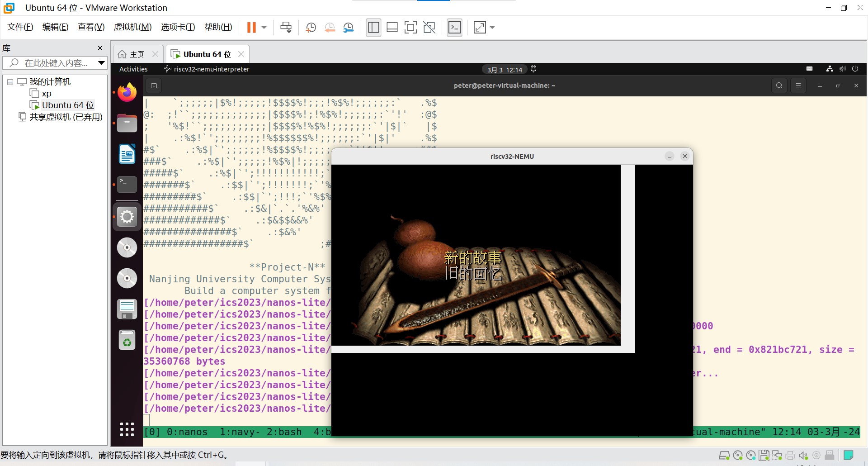Open the 编辑(E) menu
868x466 pixels.
55,27
